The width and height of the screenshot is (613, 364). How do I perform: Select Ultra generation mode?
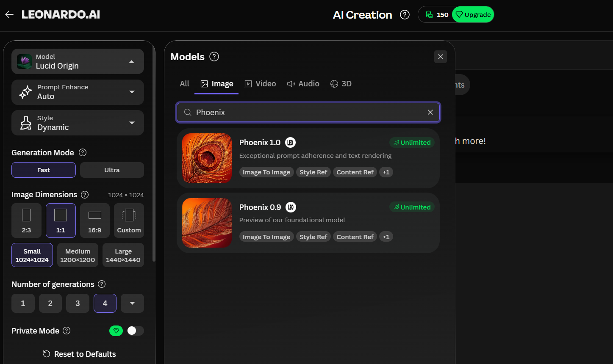(x=112, y=170)
